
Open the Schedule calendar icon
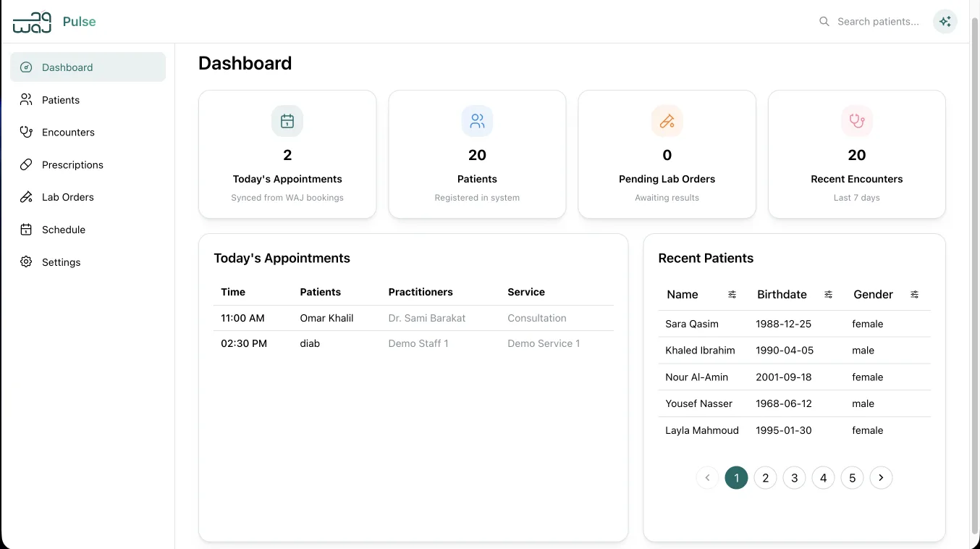pos(25,230)
